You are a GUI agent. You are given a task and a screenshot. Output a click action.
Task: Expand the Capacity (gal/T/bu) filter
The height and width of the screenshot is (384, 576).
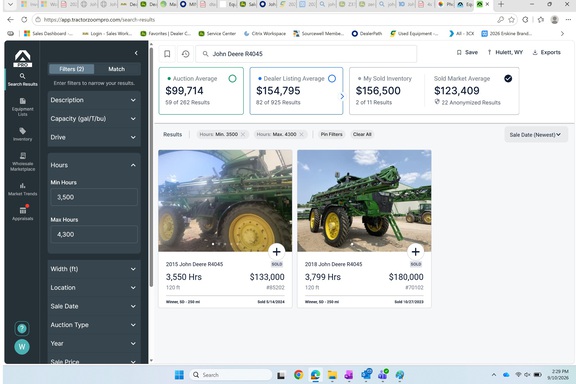[x=94, y=119]
